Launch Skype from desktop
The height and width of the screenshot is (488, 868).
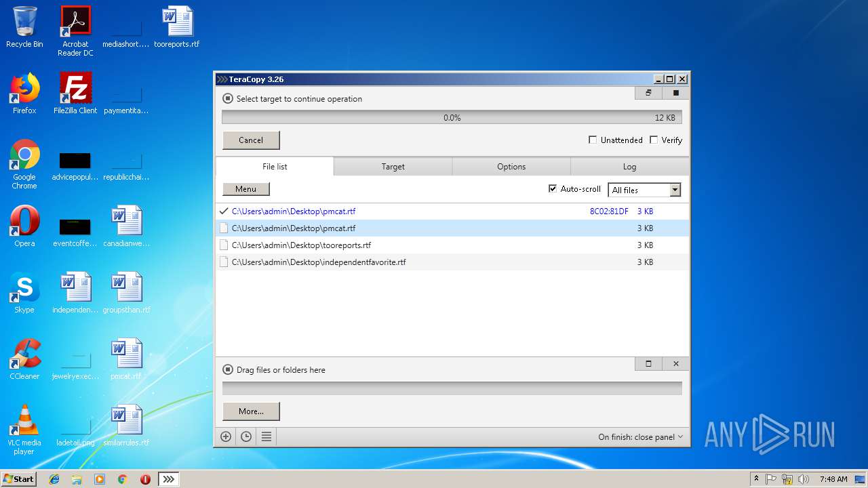tap(24, 293)
